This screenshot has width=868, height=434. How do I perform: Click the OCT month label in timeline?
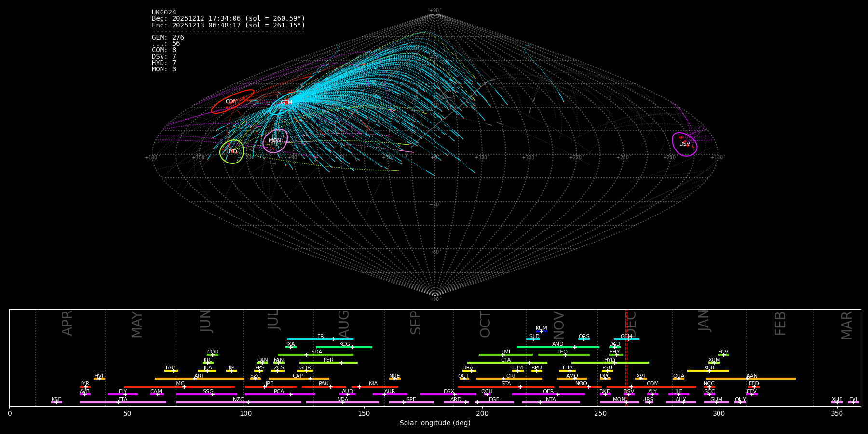click(485, 324)
